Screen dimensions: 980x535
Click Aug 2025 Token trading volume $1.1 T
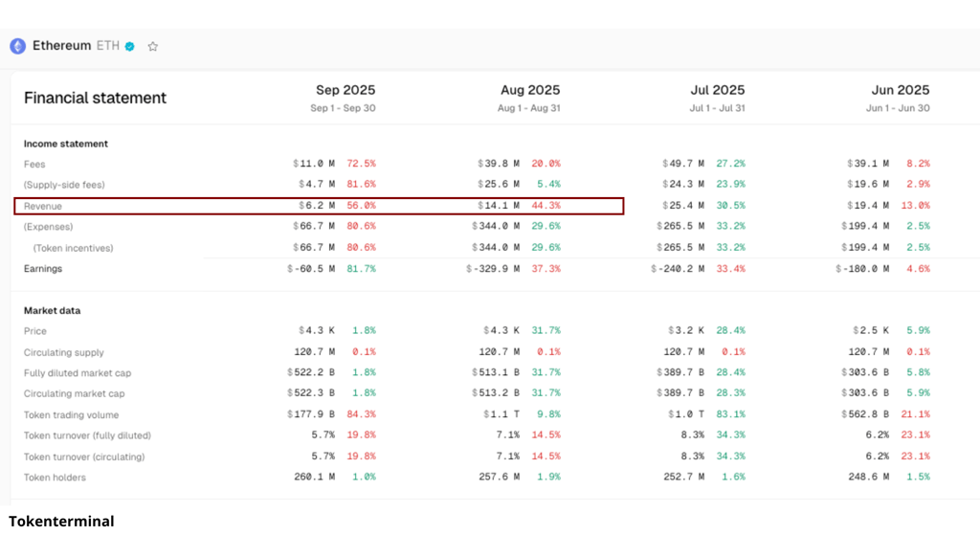tap(501, 414)
